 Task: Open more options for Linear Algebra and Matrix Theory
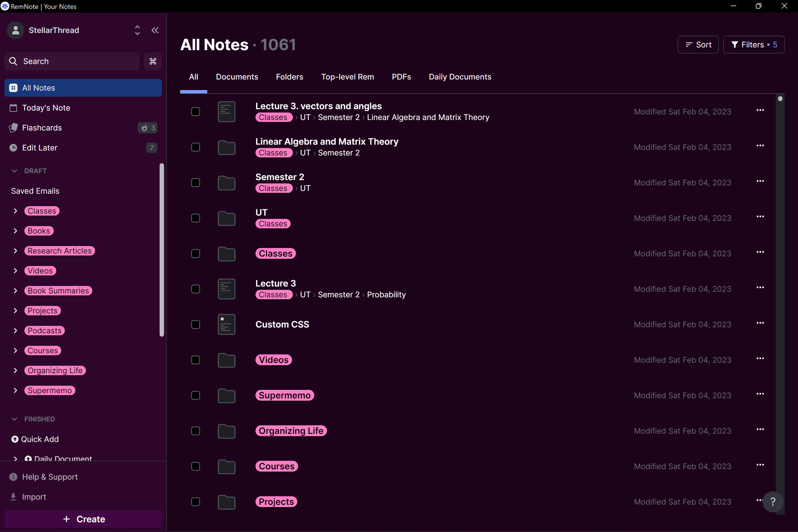[x=760, y=145]
